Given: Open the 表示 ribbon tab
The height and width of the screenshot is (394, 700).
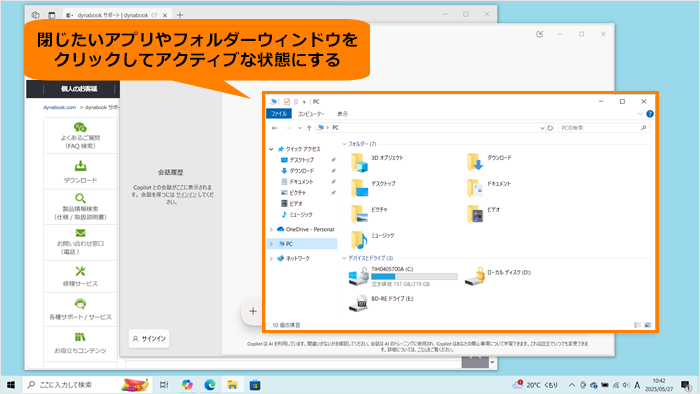Looking at the screenshot, I should pyautogui.click(x=342, y=114).
